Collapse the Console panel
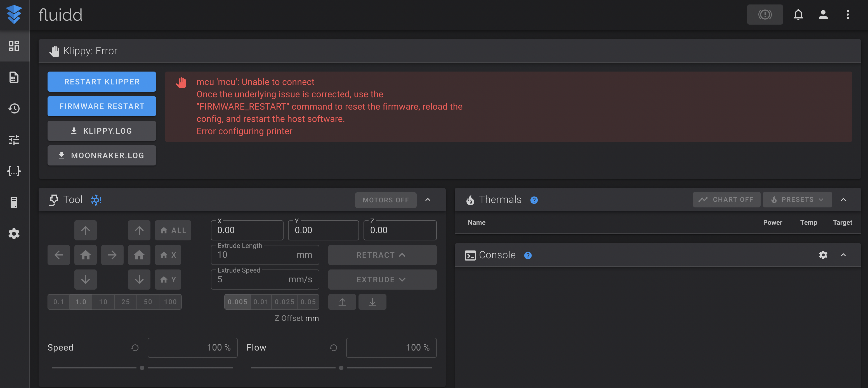The height and width of the screenshot is (388, 868). (x=843, y=255)
